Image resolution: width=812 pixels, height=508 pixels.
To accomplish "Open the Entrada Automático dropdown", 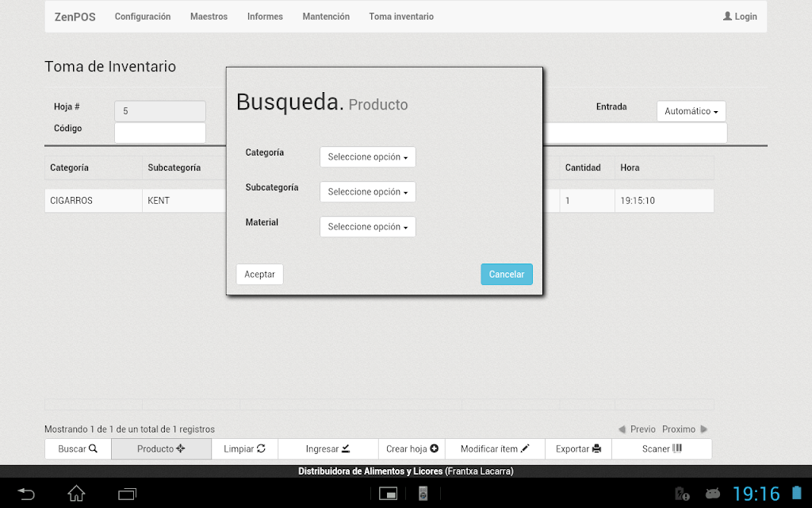I will pos(691,111).
